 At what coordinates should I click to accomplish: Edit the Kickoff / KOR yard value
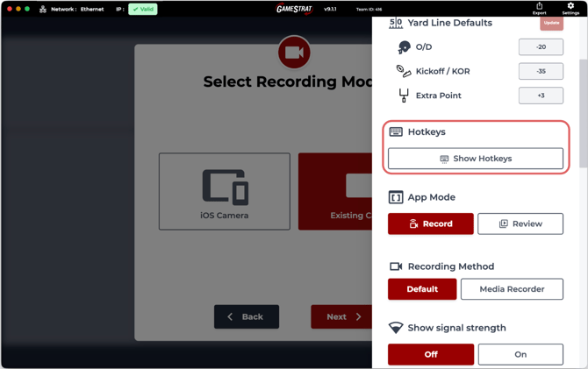click(x=541, y=71)
